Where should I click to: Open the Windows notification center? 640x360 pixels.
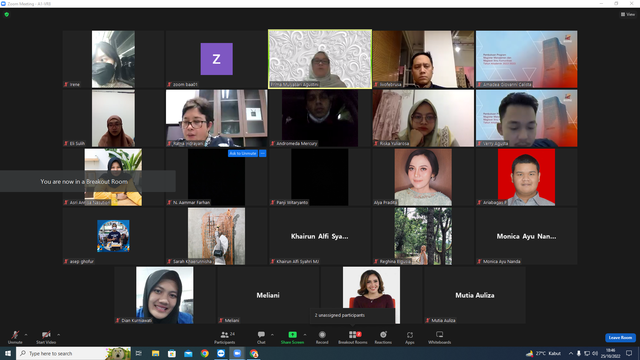coord(629,353)
